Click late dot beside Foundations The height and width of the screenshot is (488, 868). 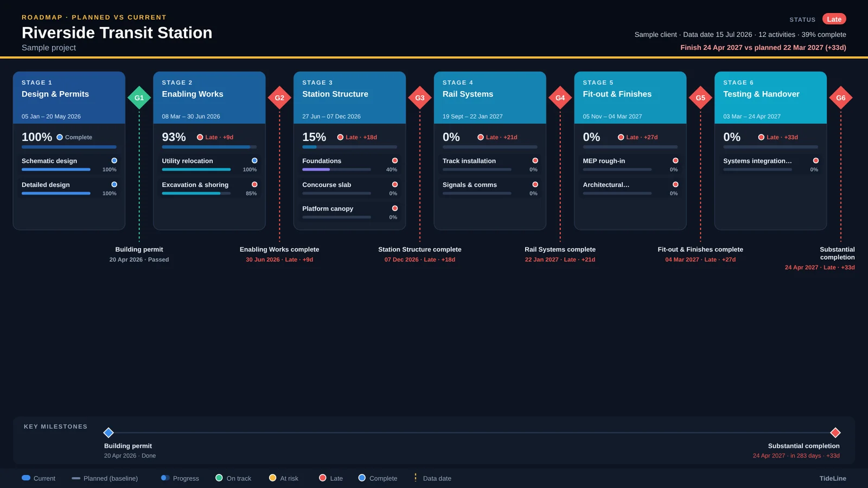(x=395, y=160)
